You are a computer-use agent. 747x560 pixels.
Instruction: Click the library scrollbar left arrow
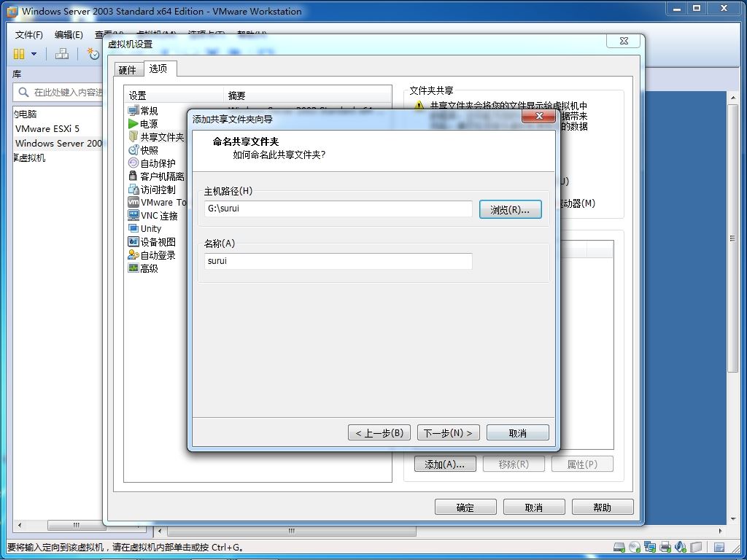[x=20, y=526]
